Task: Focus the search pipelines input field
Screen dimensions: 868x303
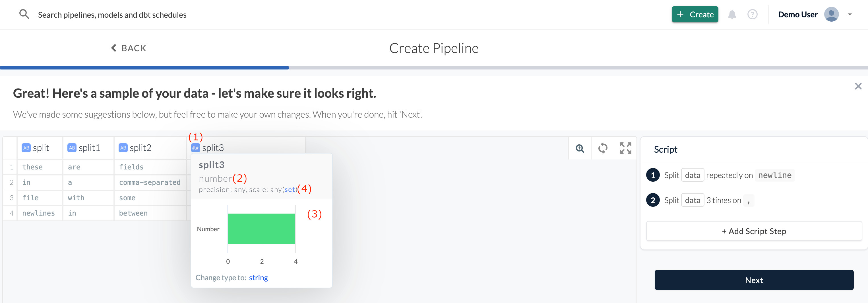Action: (112, 15)
